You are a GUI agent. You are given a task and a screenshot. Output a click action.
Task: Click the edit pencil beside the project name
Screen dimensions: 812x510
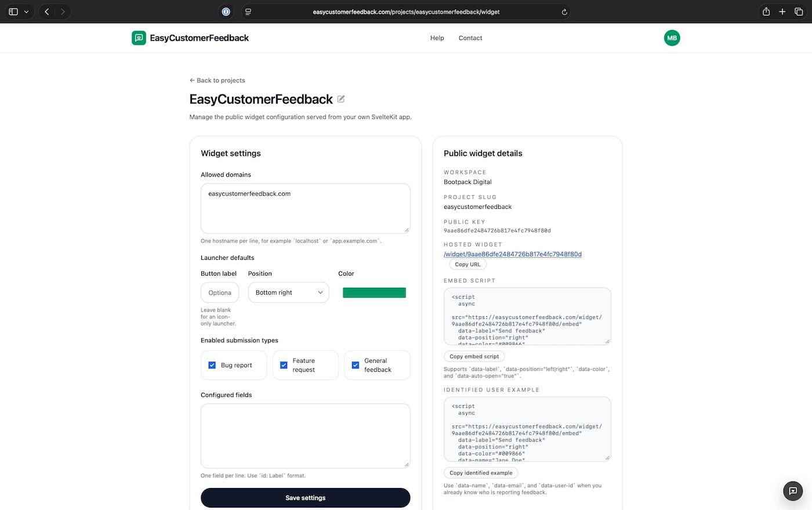340,99
